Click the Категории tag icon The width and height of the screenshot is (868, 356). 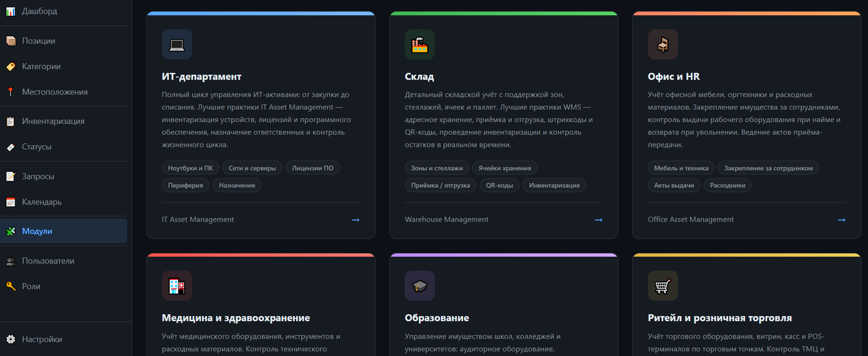coord(11,67)
